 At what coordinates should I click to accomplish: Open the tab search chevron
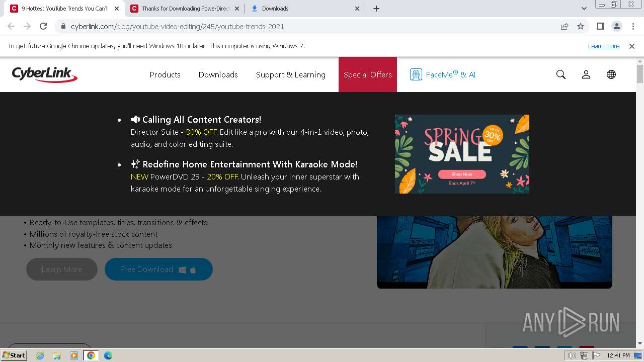(584, 9)
